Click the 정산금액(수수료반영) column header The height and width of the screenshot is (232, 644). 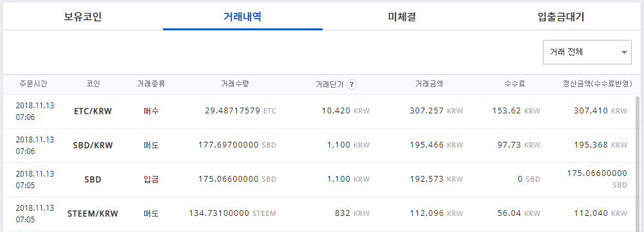[597, 84]
